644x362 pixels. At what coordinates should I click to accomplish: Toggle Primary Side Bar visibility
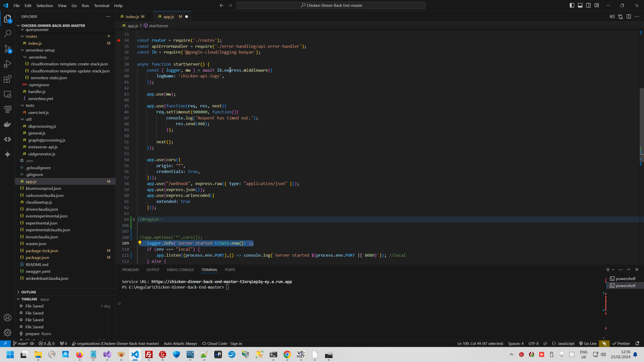coord(572,5)
